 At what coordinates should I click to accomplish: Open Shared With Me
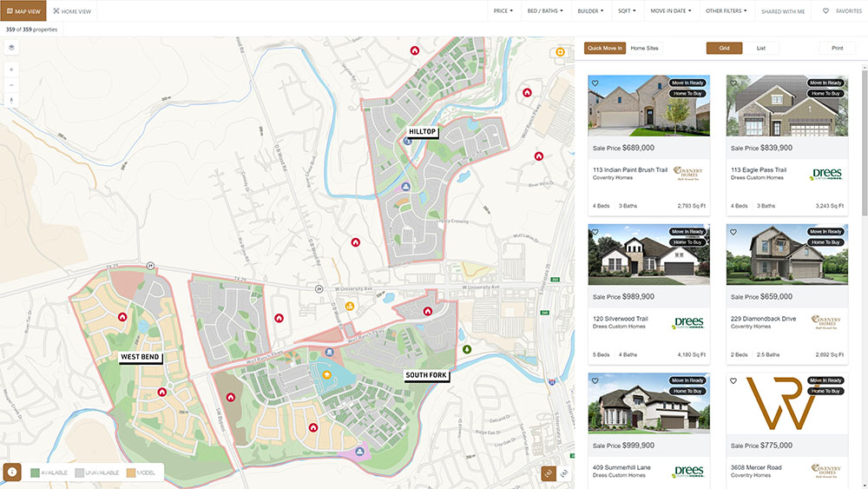783,11
